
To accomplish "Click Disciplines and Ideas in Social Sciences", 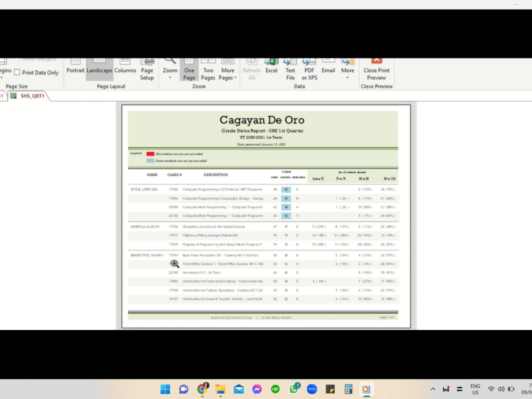I will 214,226.
